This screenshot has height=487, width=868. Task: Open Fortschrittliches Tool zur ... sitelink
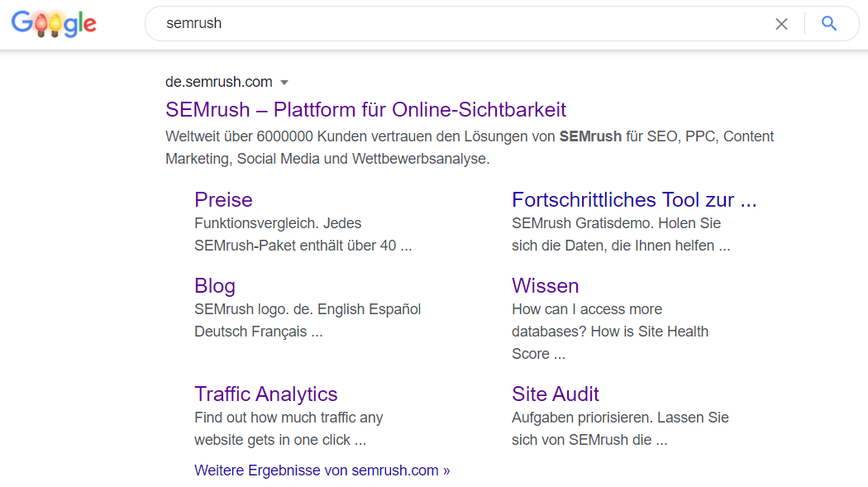click(x=634, y=200)
